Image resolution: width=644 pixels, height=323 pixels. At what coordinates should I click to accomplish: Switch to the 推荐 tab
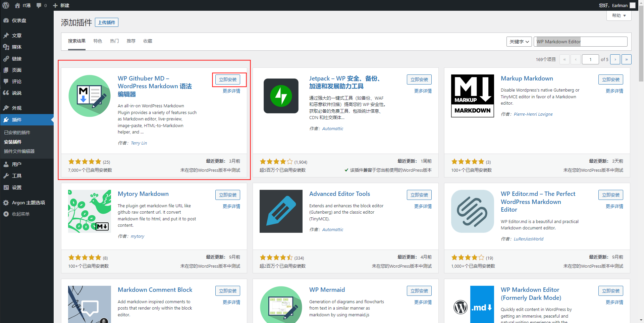[x=131, y=41]
